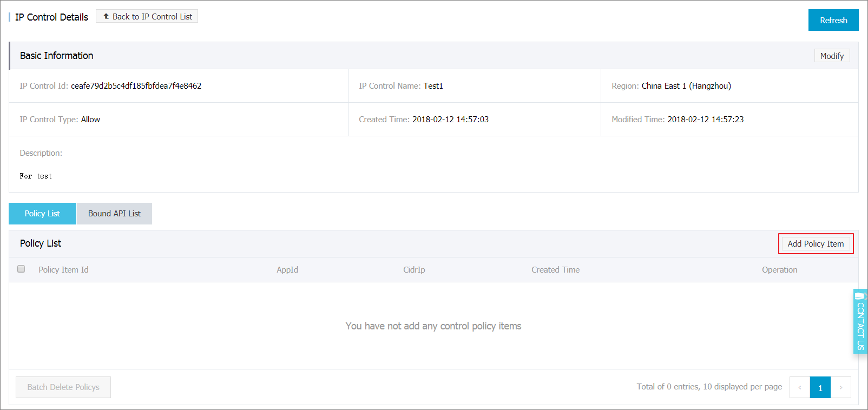This screenshot has height=410, width=868.
Task: Switch to the Policy List tab
Action: tap(42, 214)
